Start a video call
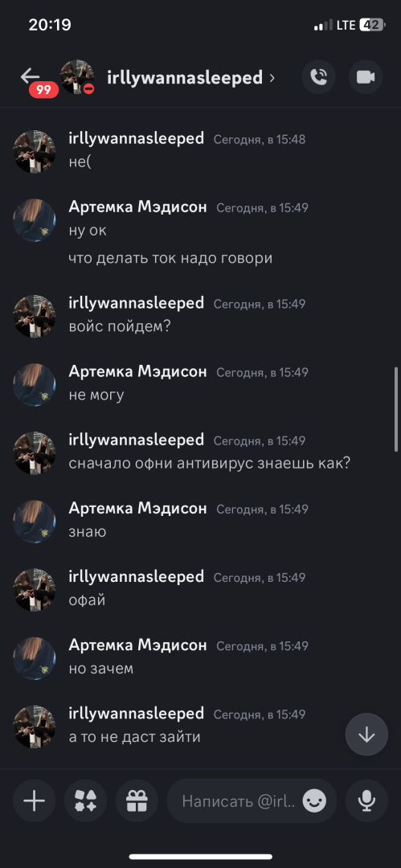This screenshot has width=401, height=868. [x=366, y=77]
